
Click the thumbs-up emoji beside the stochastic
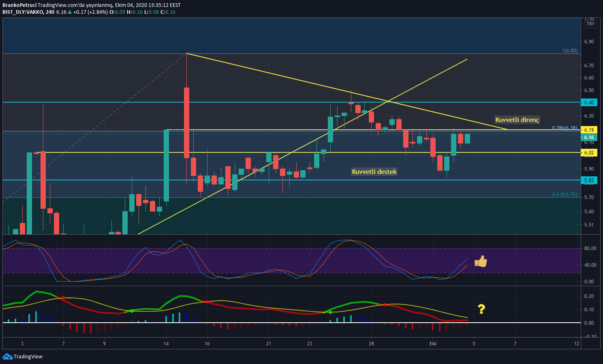tap(481, 261)
